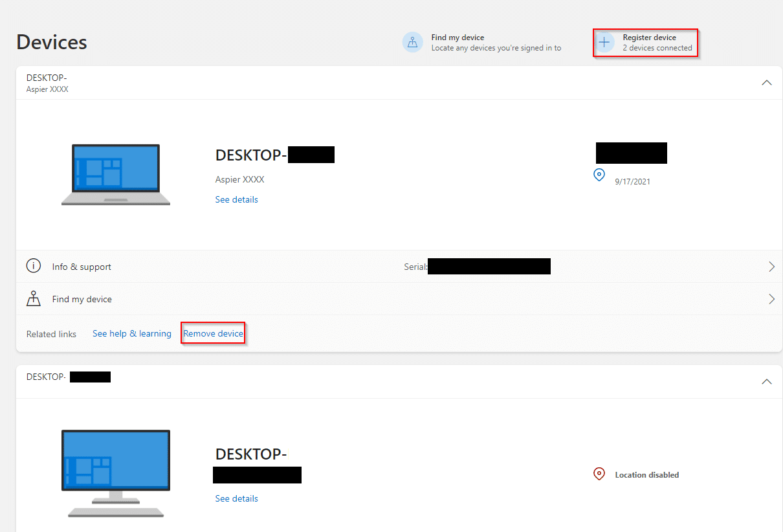Select the Info & support row text

82,267
